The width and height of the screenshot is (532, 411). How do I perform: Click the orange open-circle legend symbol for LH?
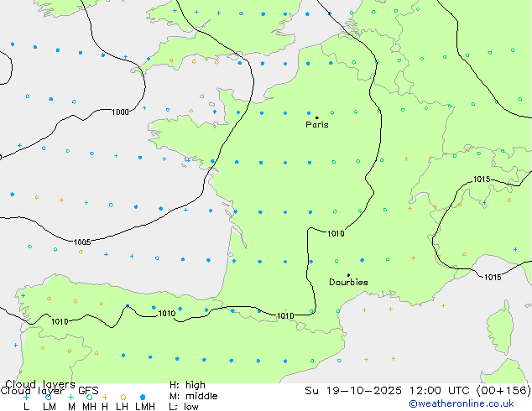[123, 397]
